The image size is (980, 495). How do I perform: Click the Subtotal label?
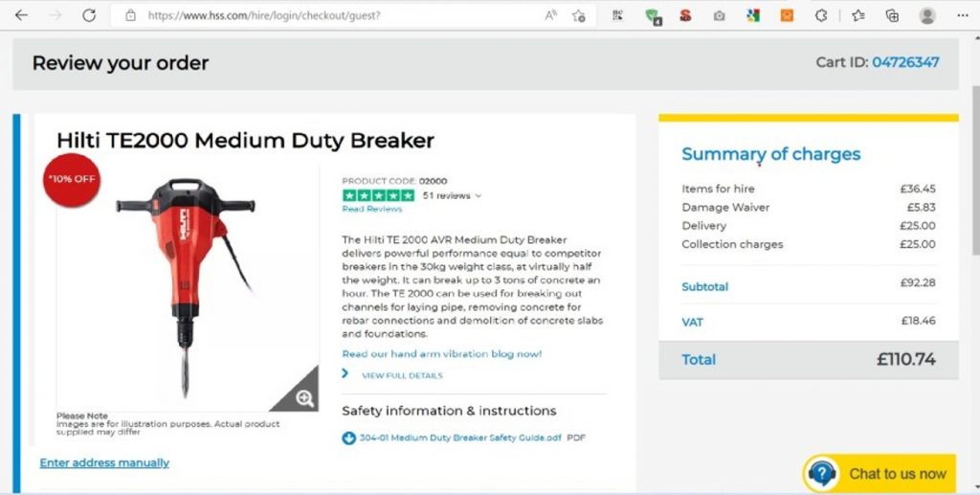[705, 287]
